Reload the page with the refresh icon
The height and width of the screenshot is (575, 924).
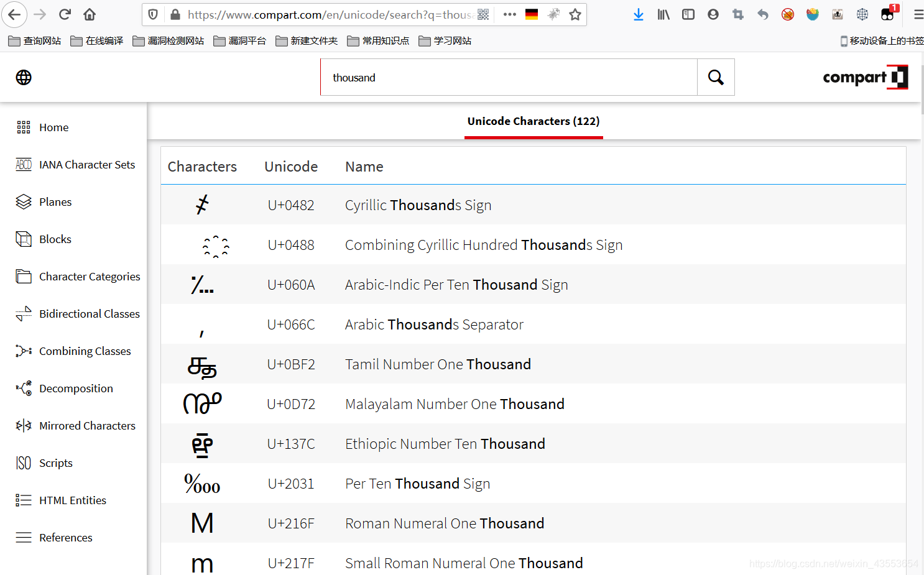65,14
